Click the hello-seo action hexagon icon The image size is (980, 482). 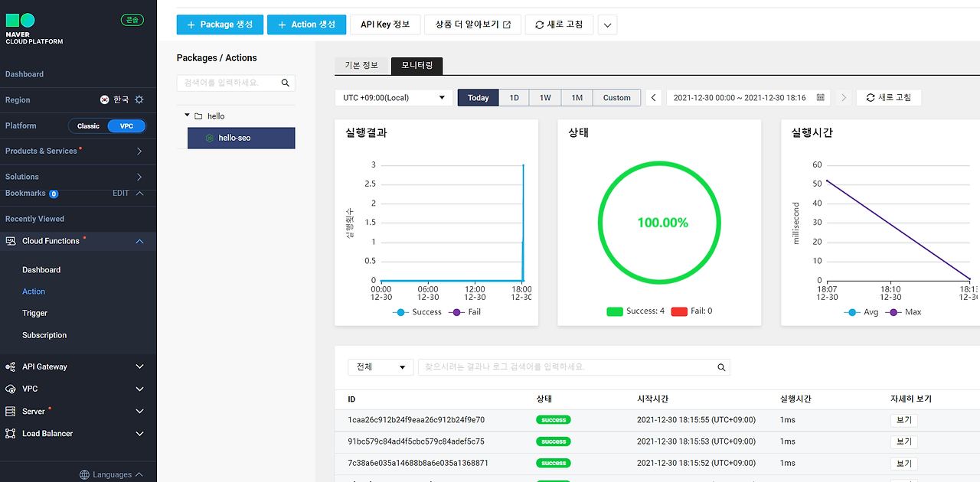click(x=210, y=138)
